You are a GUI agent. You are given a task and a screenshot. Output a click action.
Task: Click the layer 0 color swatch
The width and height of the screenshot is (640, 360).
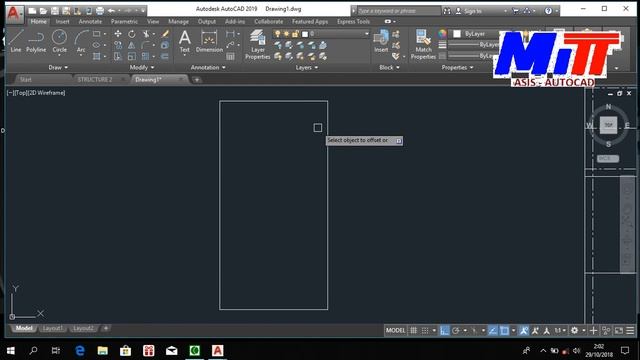pyautogui.click(x=305, y=34)
